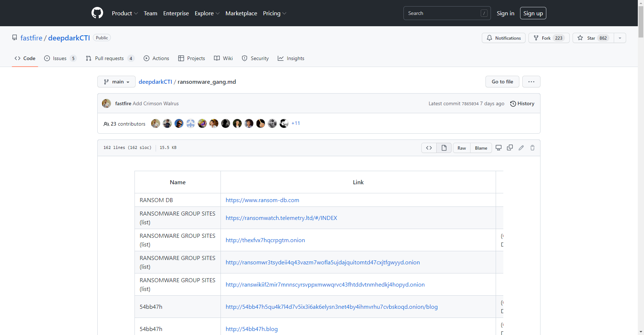Switch to the Pull requests tab
The image size is (644, 335).
pos(109,58)
